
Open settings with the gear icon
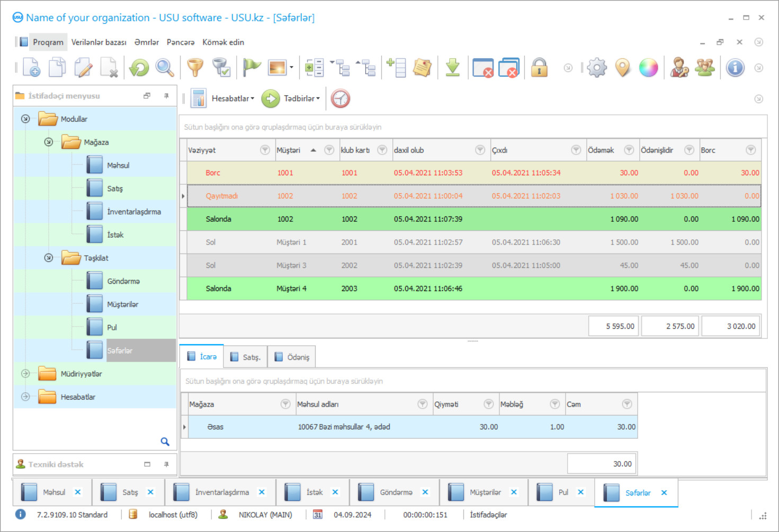(597, 68)
